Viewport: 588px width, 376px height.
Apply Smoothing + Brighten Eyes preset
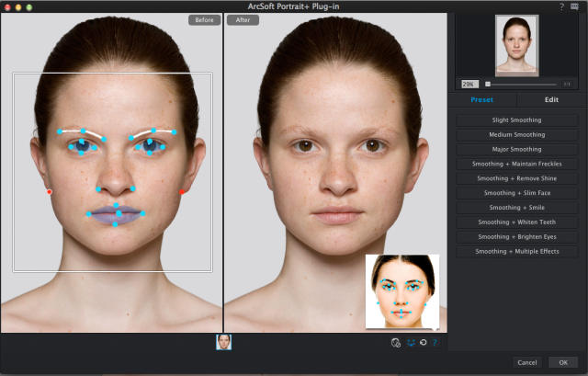click(516, 237)
